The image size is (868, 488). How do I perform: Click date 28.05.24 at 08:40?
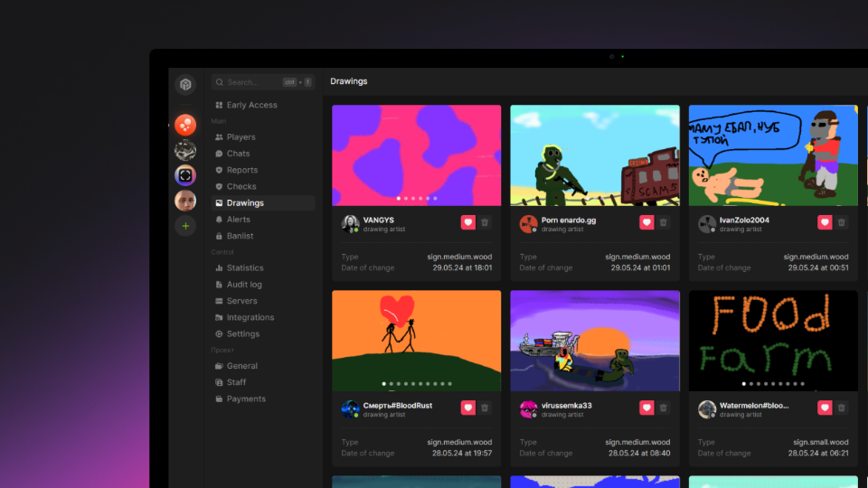point(639,453)
